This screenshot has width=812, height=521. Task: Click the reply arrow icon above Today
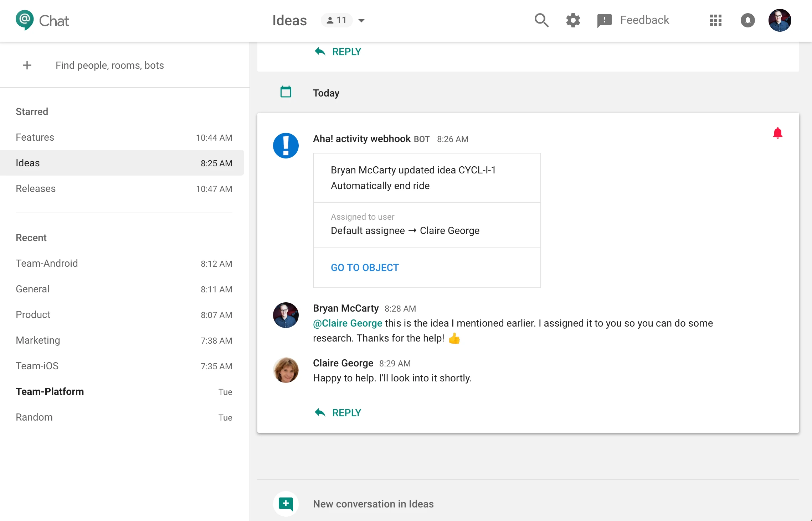click(320, 51)
